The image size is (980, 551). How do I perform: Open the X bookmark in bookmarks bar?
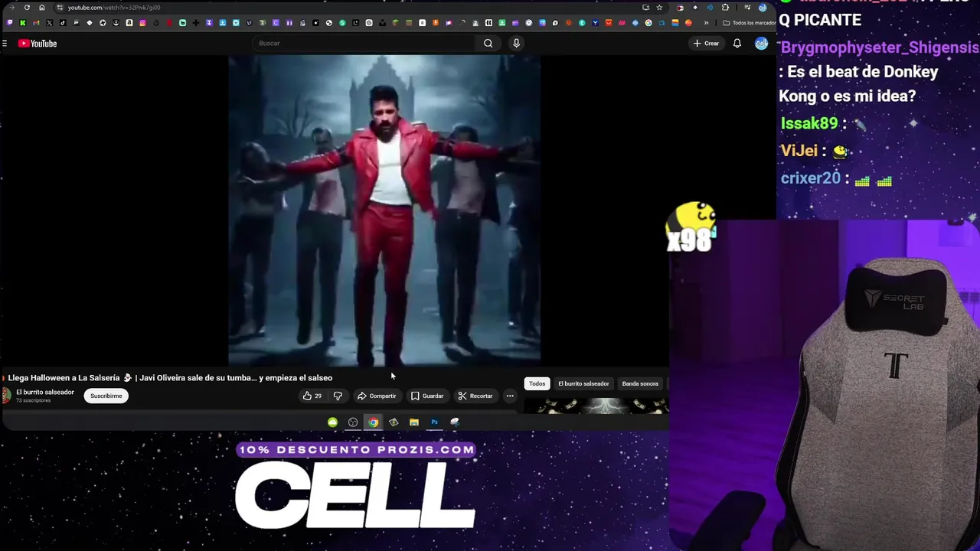click(x=50, y=23)
